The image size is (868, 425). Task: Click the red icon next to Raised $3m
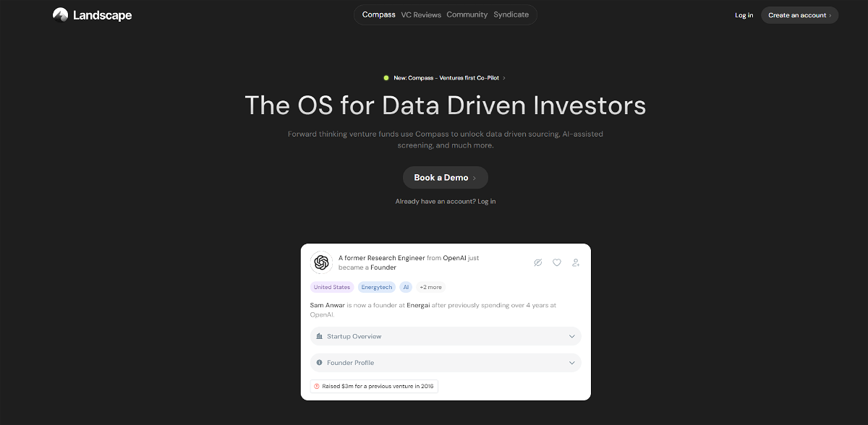pyautogui.click(x=317, y=387)
